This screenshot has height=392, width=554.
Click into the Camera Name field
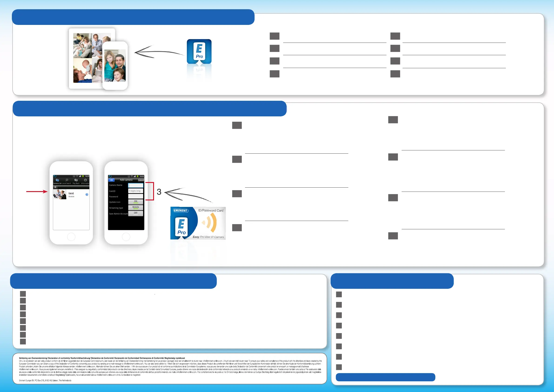(136, 185)
